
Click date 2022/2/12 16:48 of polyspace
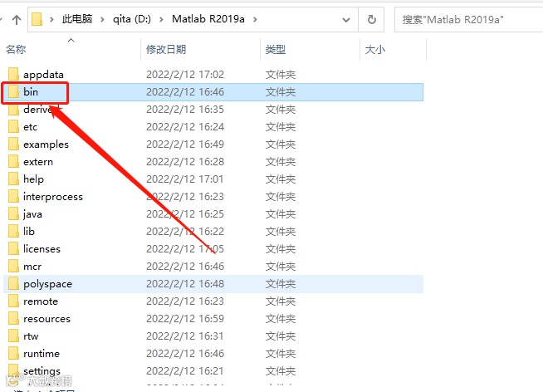[x=185, y=283]
